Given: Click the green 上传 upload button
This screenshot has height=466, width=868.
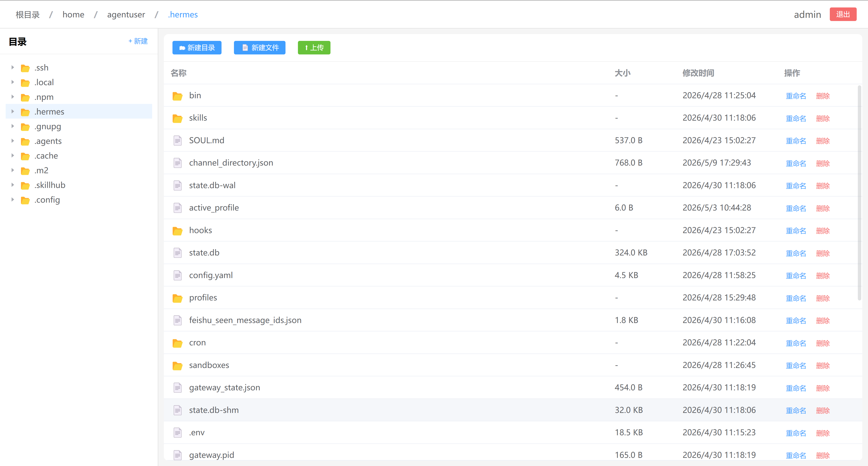Looking at the screenshot, I should [314, 47].
